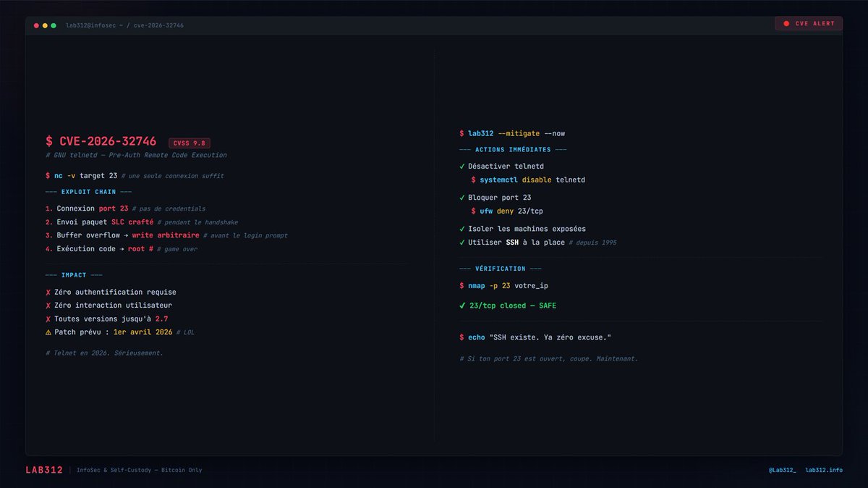Click echo SSH existe command line
Image resolution: width=868 pixels, height=488 pixels.
(x=536, y=337)
